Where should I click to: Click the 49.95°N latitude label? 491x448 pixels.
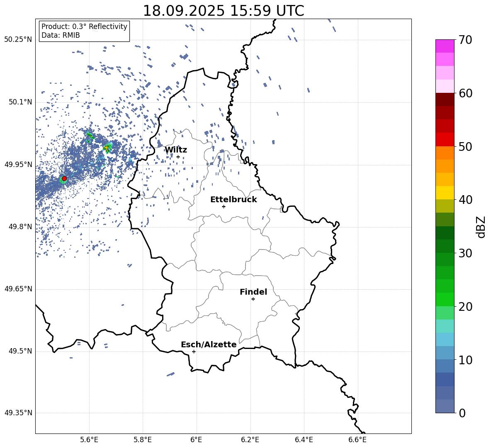18,165
